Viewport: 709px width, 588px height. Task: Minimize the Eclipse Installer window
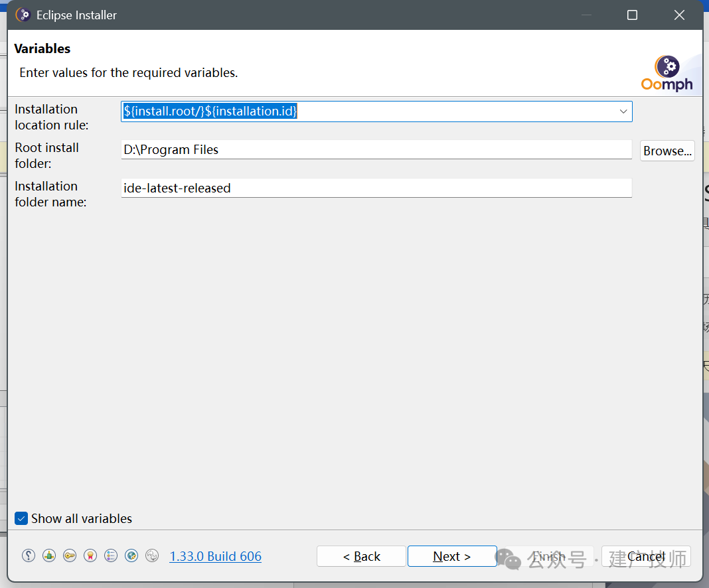[x=586, y=15]
